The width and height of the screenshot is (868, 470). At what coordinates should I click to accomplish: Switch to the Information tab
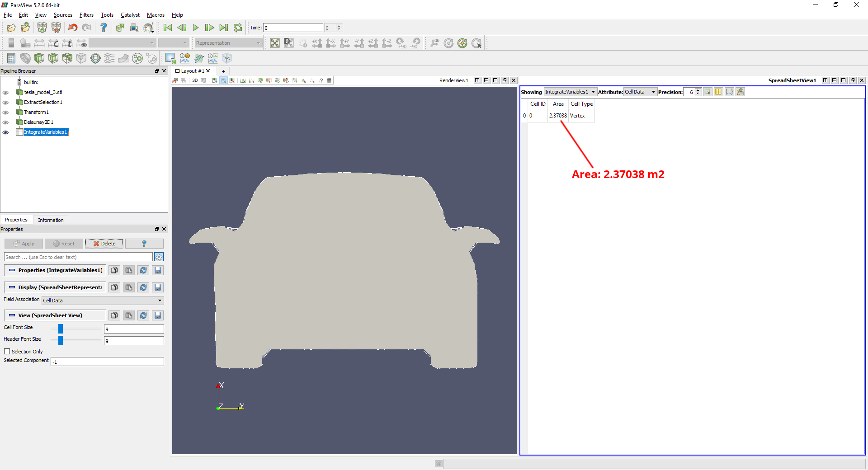51,220
